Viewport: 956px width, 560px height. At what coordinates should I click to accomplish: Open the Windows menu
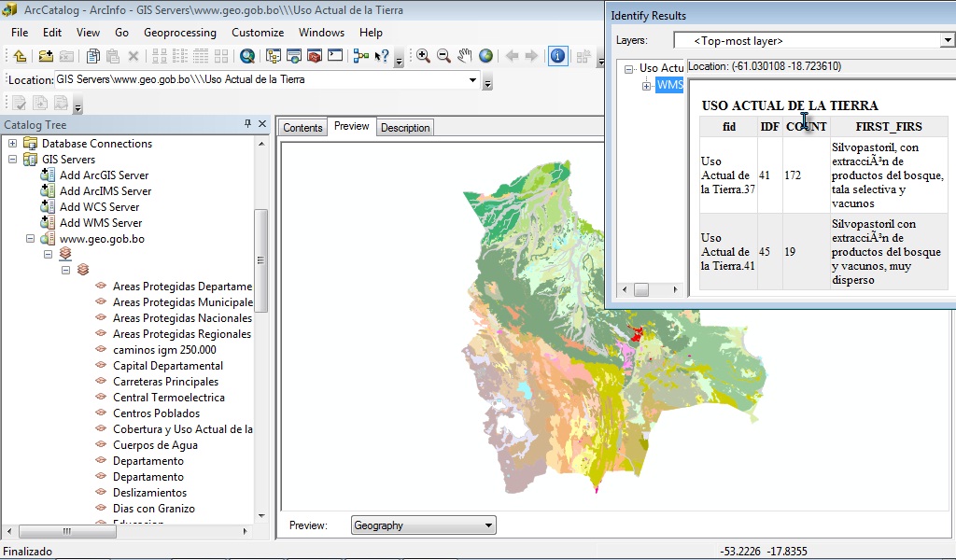tap(321, 33)
